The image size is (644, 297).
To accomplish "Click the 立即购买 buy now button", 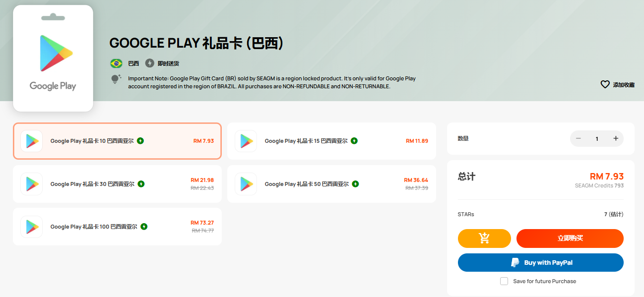I will pyautogui.click(x=570, y=238).
